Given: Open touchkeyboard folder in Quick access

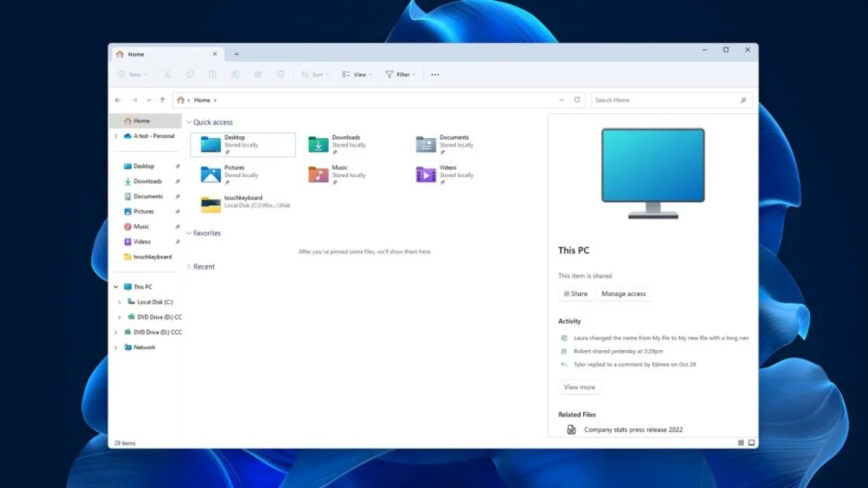Looking at the screenshot, I should [245, 204].
